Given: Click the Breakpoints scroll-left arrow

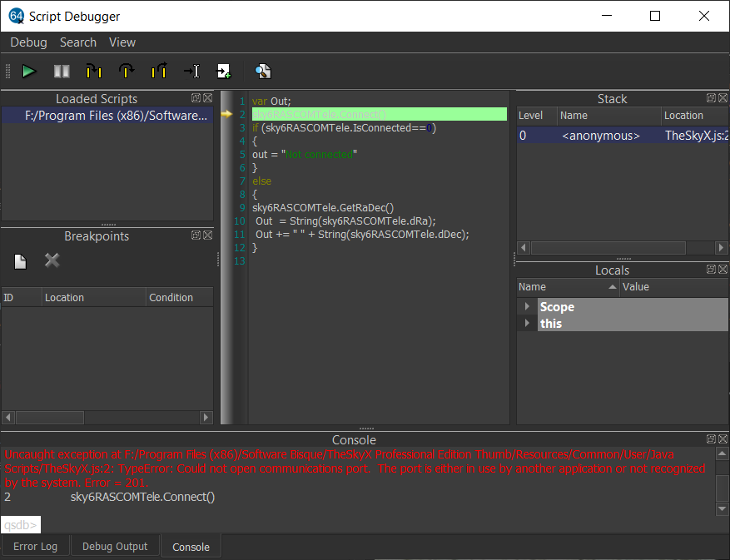Looking at the screenshot, I should [8, 418].
